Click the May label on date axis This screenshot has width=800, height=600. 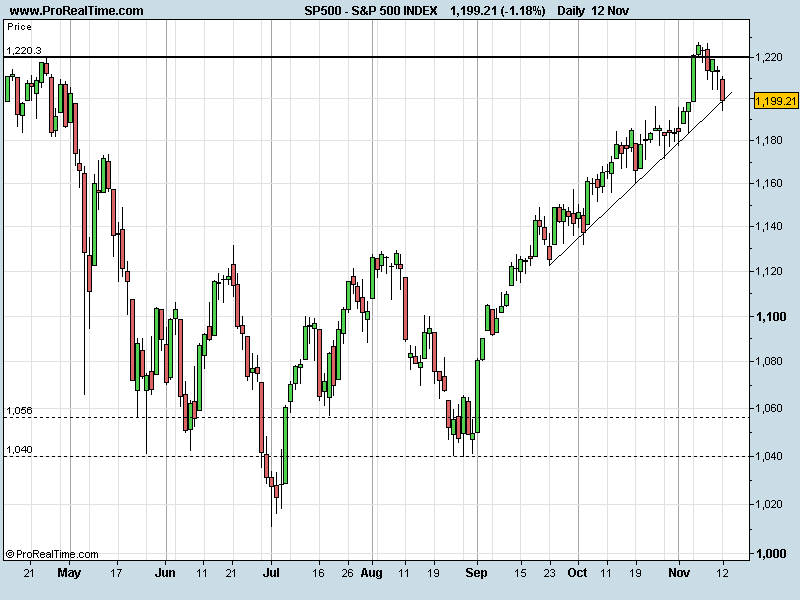[69, 573]
